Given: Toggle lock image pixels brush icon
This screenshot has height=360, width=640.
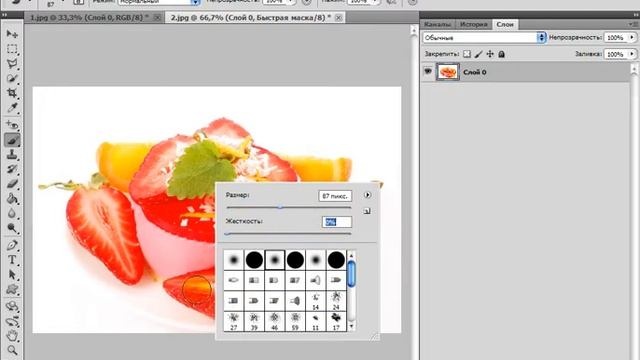Looking at the screenshot, I should (x=478, y=54).
